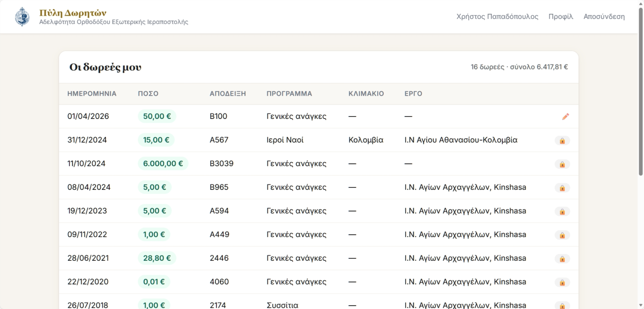Click the lock icon on receipt A449 row

pyautogui.click(x=562, y=235)
